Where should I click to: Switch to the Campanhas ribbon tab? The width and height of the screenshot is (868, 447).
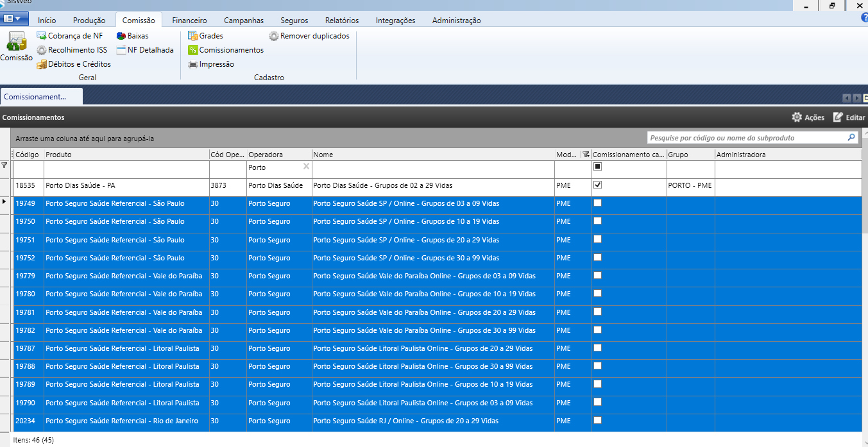244,21
